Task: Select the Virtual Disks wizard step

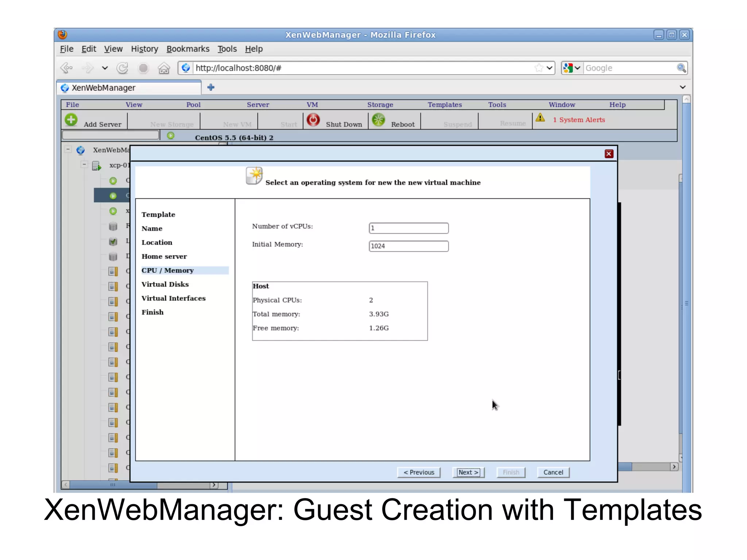Action: pyautogui.click(x=165, y=284)
